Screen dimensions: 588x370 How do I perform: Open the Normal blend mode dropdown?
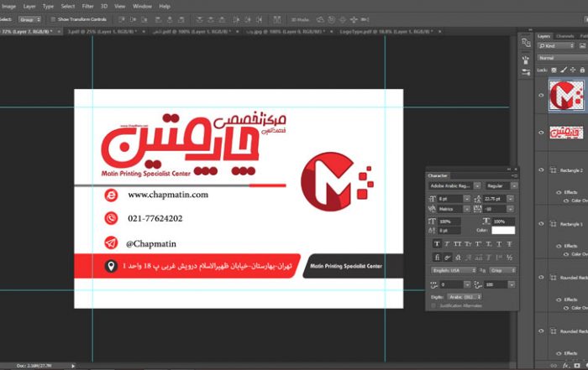[x=563, y=58]
